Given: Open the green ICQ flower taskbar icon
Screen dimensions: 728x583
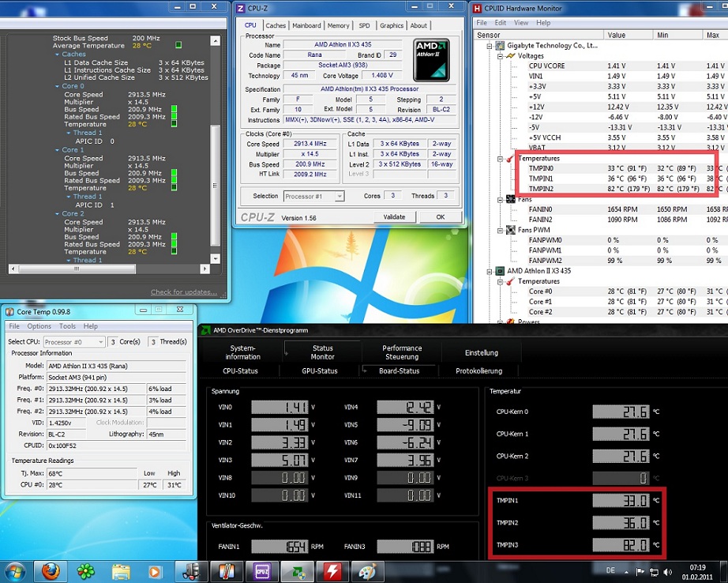Looking at the screenshot, I should pos(86,571).
